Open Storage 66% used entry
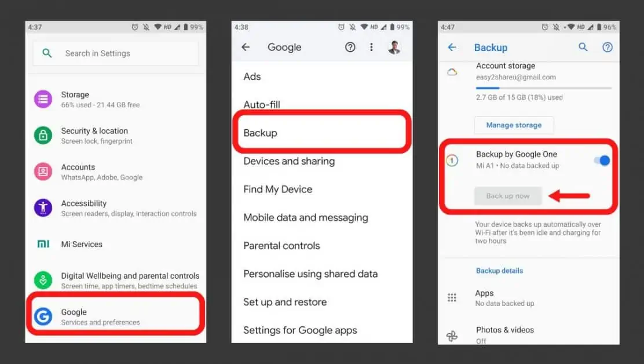Viewport: 644px width, 364px height. coord(116,99)
